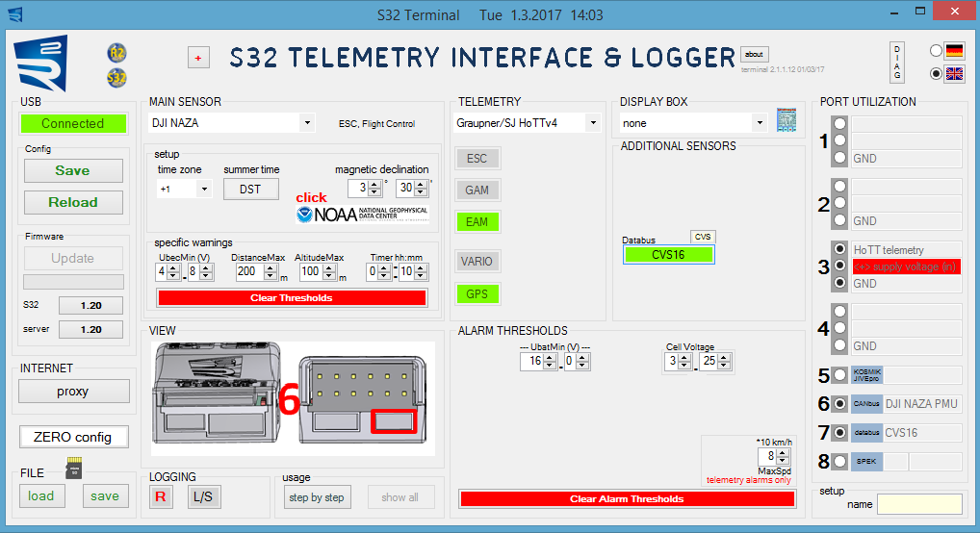980x533 pixels.
Task: Click CANbus port icon
Action: point(866,404)
